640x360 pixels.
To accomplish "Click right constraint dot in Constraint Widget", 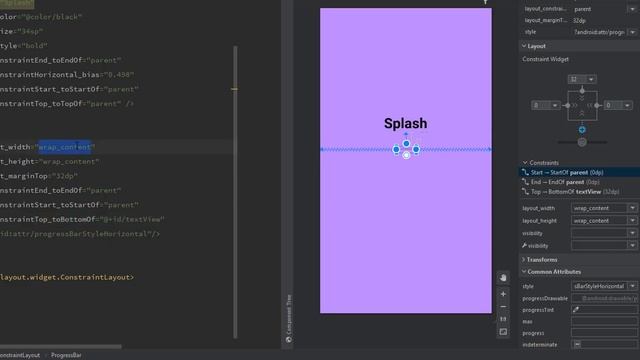I will point(597,105).
